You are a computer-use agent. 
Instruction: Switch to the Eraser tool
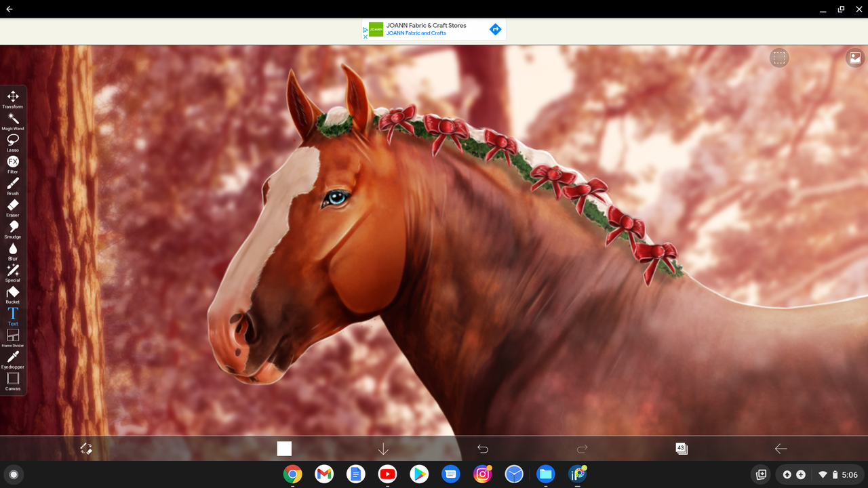tap(13, 207)
